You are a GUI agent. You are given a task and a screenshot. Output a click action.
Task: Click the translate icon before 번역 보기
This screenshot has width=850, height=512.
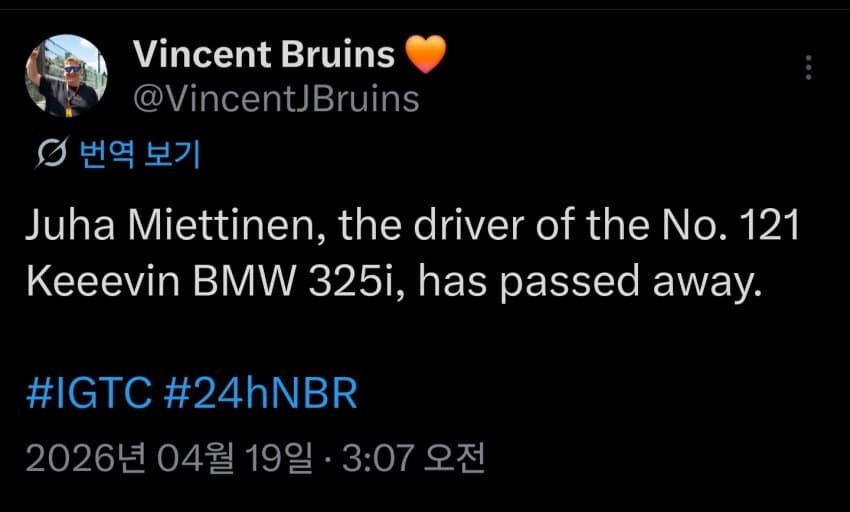[x=50, y=154]
